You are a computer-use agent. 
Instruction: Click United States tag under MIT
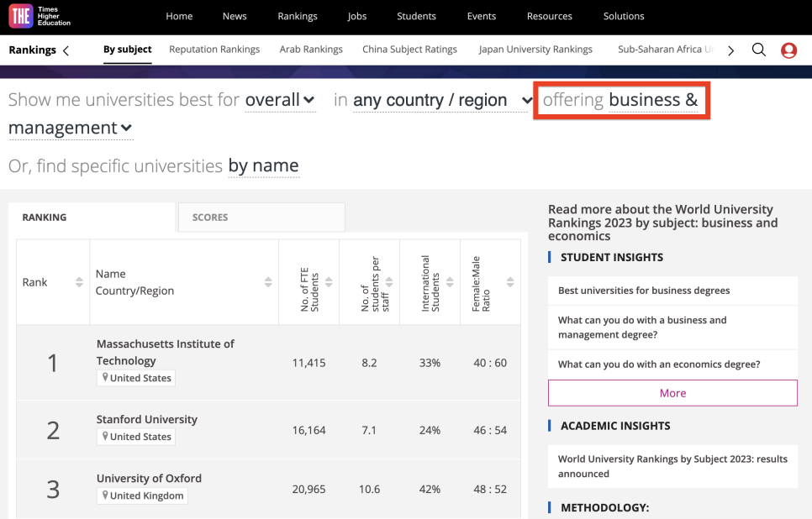pyautogui.click(x=136, y=378)
